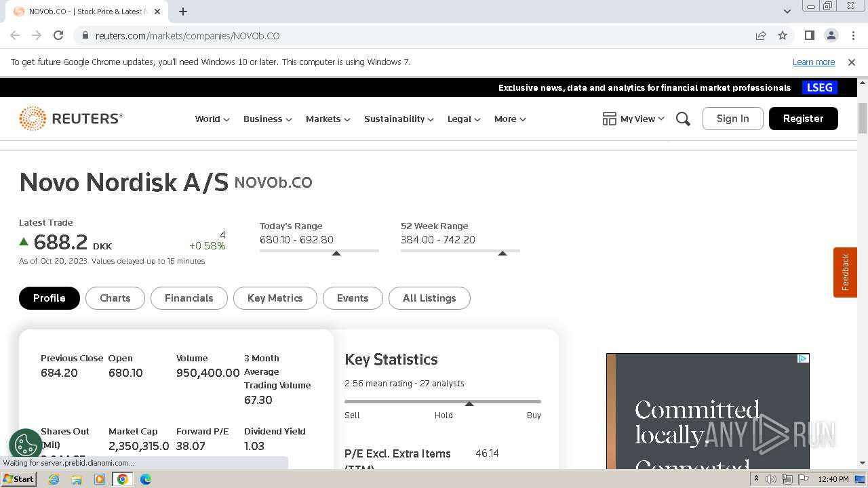The height and width of the screenshot is (488, 868).
Task: Click the tab search chevron
Action: [x=787, y=12]
